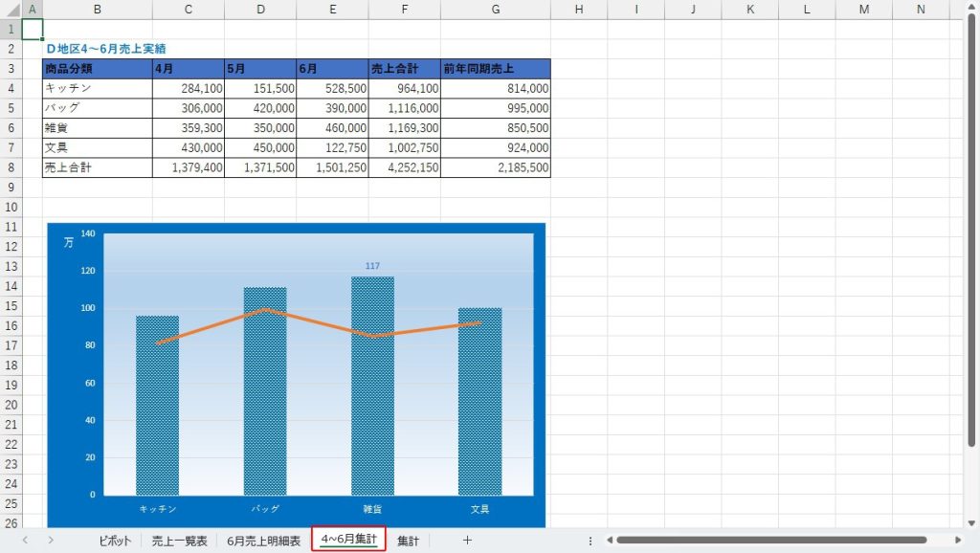Switch to the ピボット sheet tab
Screen dimensions: 980x553
pos(115,541)
